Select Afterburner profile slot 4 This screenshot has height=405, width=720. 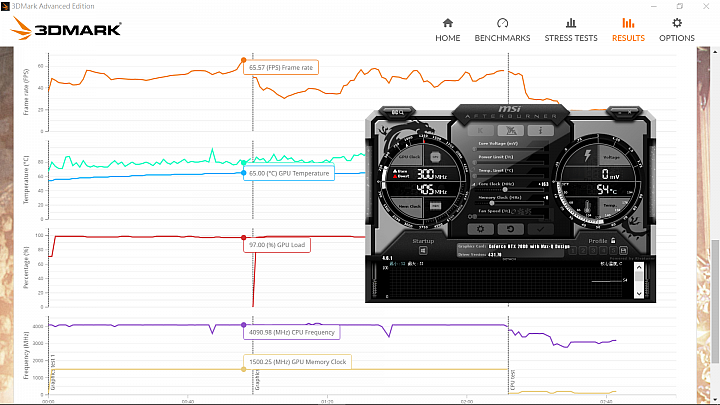pos(603,250)
